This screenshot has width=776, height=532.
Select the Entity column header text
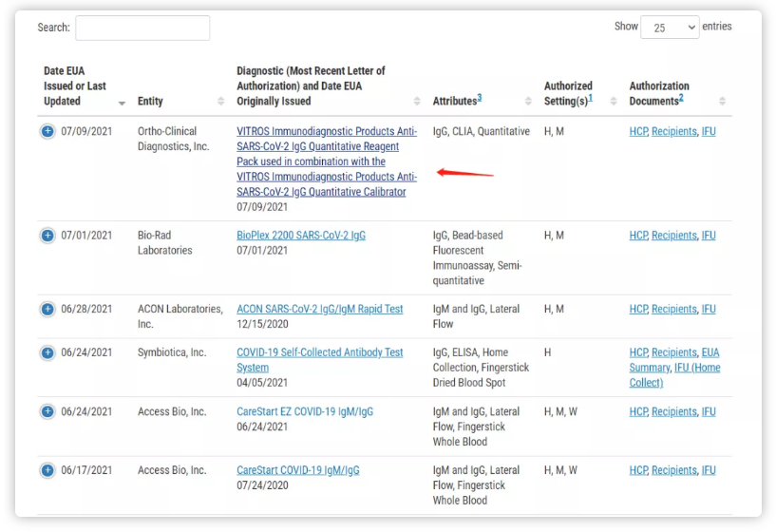(150, 102)
